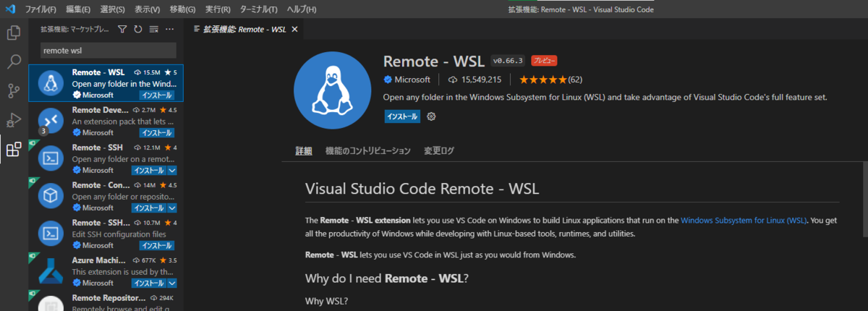
Task: Switch to 機能のコントリビューション tab
Action: pos(368,151)
